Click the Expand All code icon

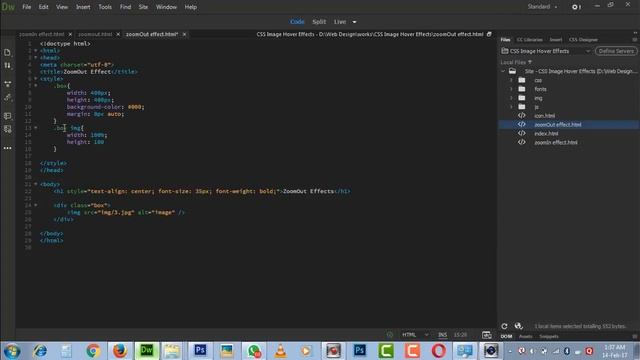click(7, 84)
